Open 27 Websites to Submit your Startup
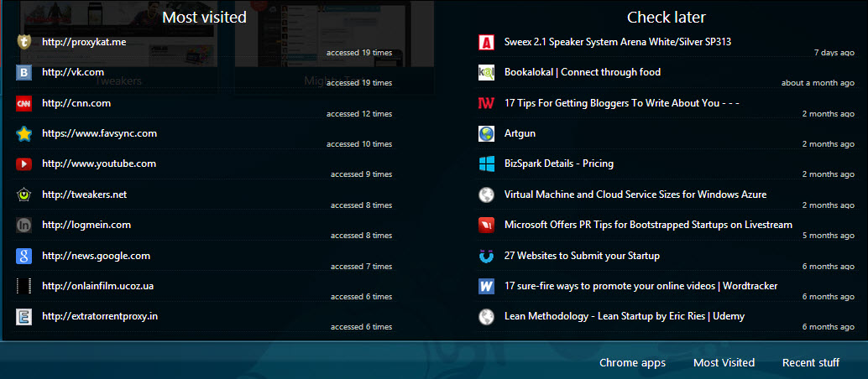Viewport: 868px width, 379px height. pyautogui.click(x=581, y=255)
